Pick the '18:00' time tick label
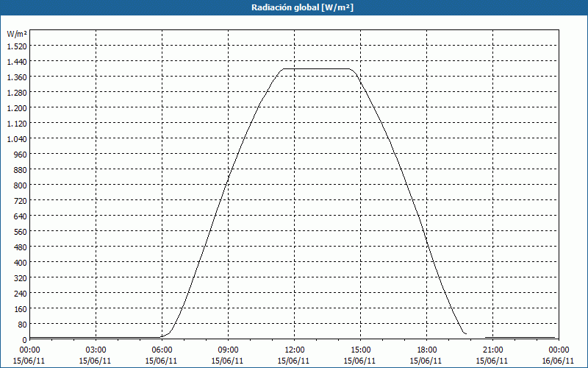The height and width of the screenshot is (368, 588). (426, 350)
